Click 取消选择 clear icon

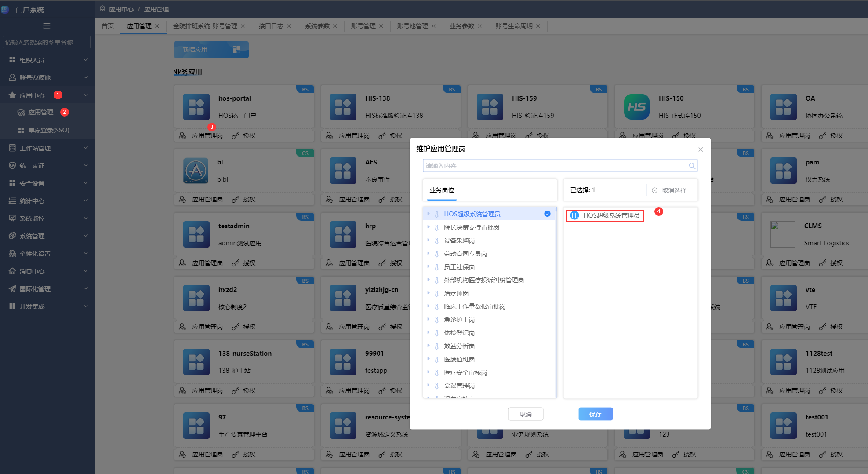[654, 190]
